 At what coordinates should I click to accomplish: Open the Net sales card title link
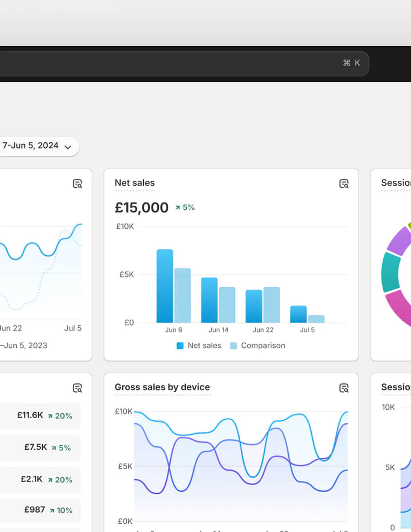click(x=135, y=183)
